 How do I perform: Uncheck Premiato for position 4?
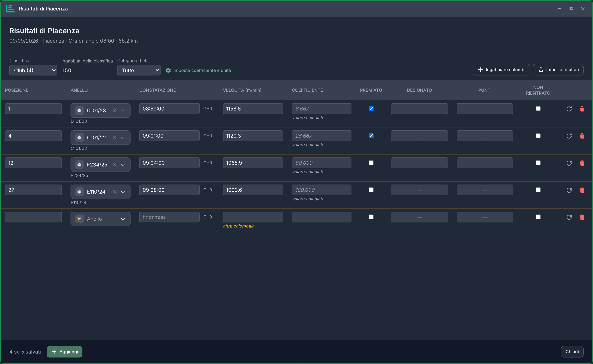click(x=371, y=136)
